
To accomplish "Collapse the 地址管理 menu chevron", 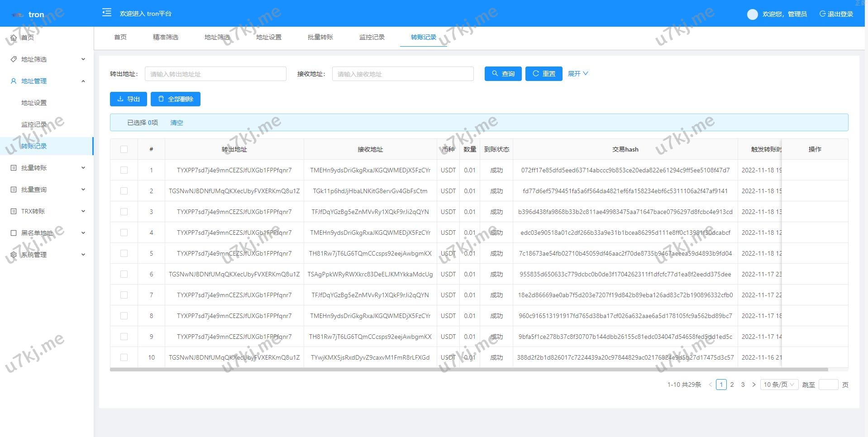I will tap(83, 81).
